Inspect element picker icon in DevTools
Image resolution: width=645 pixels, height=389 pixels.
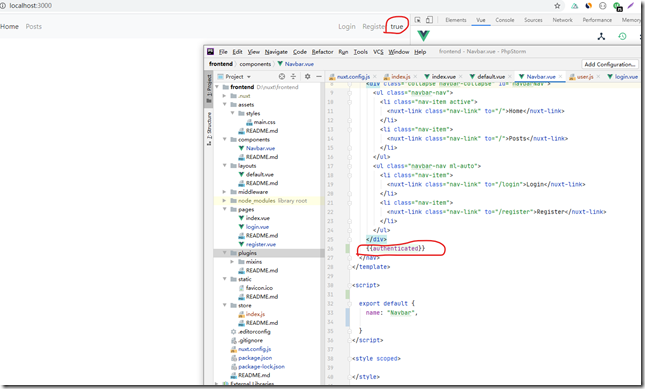(x=418, y=20)
